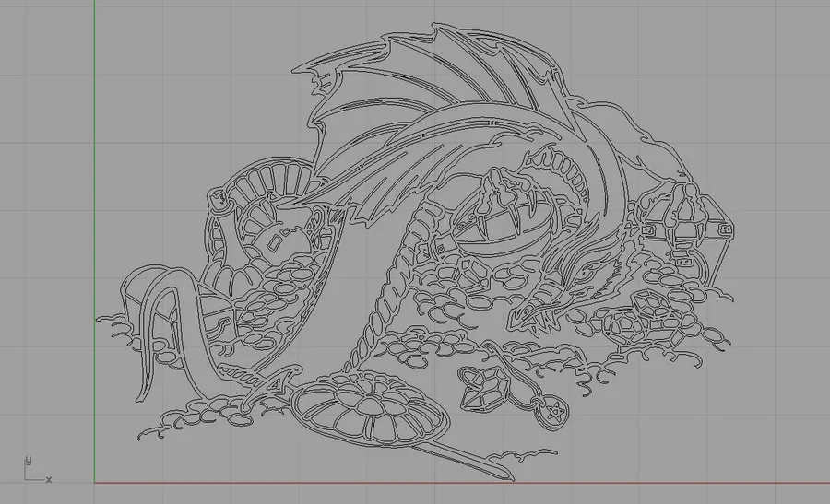Select the red X-axis line
The width and height of the screenshot is (830, 504).
(462, 482)
